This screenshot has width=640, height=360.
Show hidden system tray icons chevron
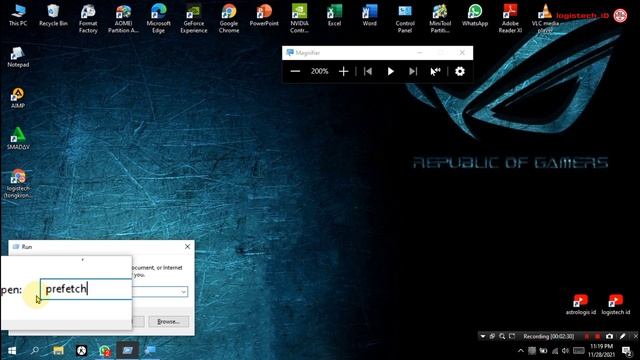tap(520, 351)
